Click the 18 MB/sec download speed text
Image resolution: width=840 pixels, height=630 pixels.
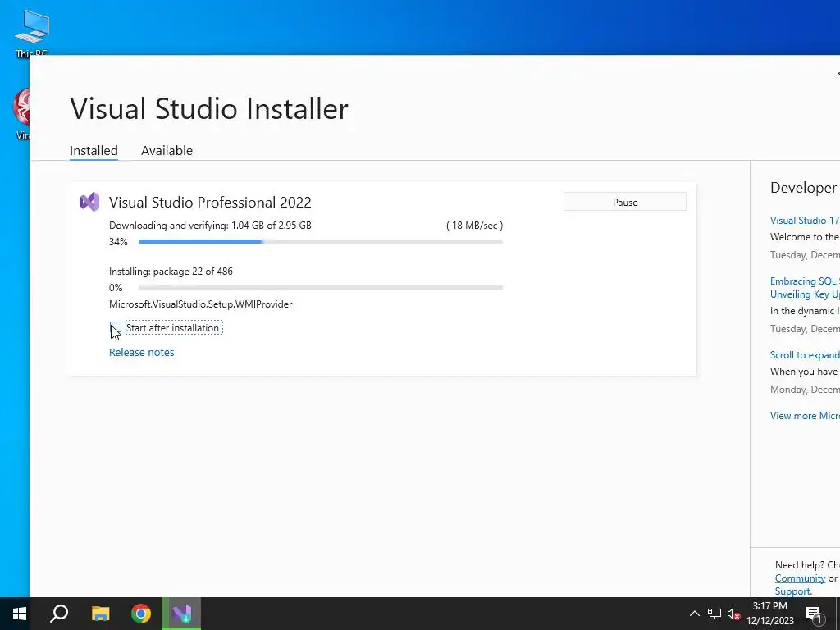(474, 226)
